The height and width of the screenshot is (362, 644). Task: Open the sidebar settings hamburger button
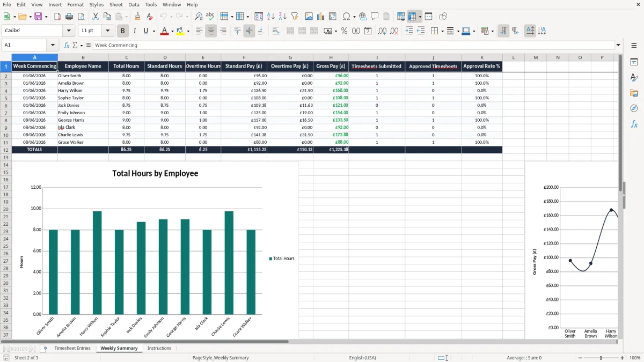click(x=634, y=46)
